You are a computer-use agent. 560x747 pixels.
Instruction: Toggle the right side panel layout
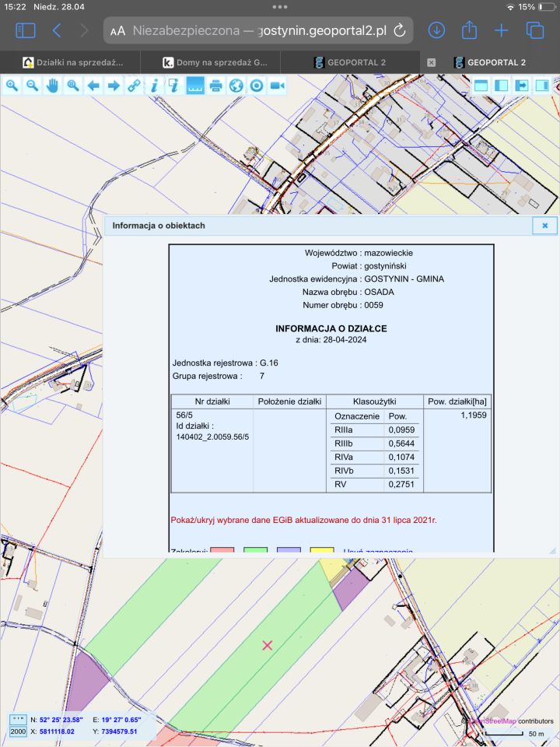(542, 86)
